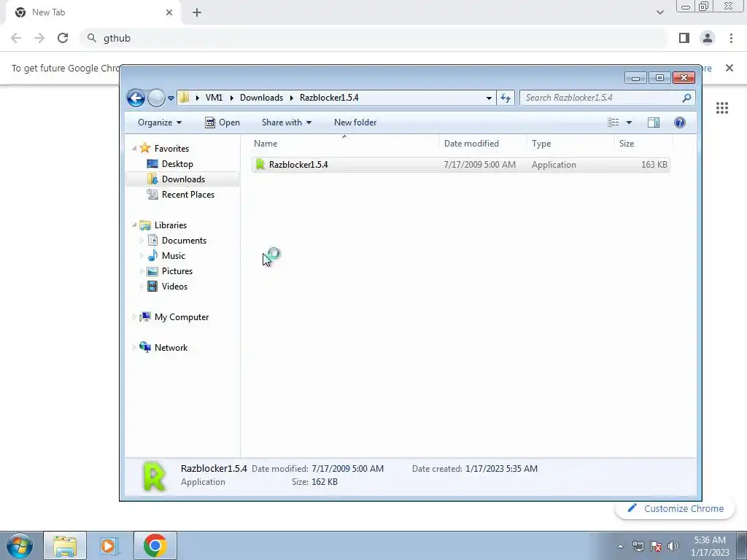The image size is (747, 560).
Task: Reload the Chrome page
Action: click(x=63, y=38)
